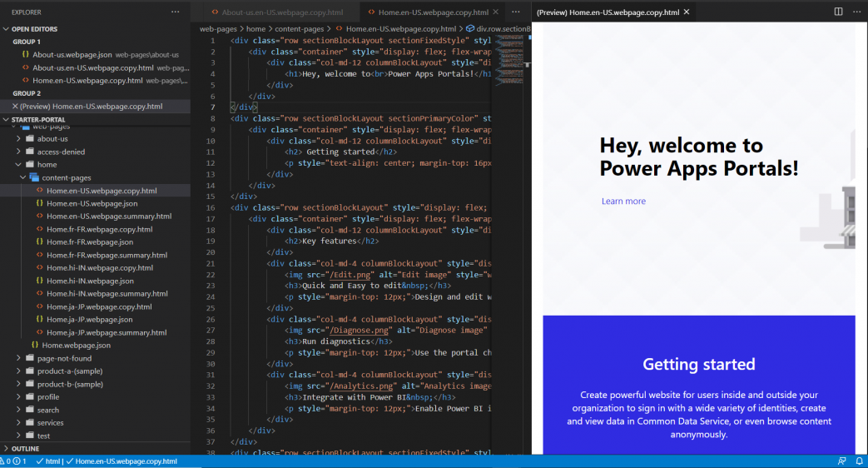This screenshot has width=868, height=468.
Task: Expand the product-a-(sample) folder
Action: (18, 371)
